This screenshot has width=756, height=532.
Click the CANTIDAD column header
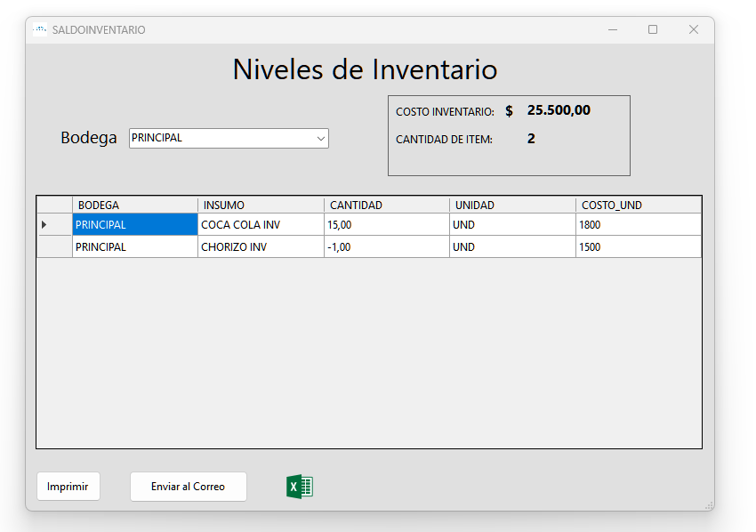click(386, 204)
